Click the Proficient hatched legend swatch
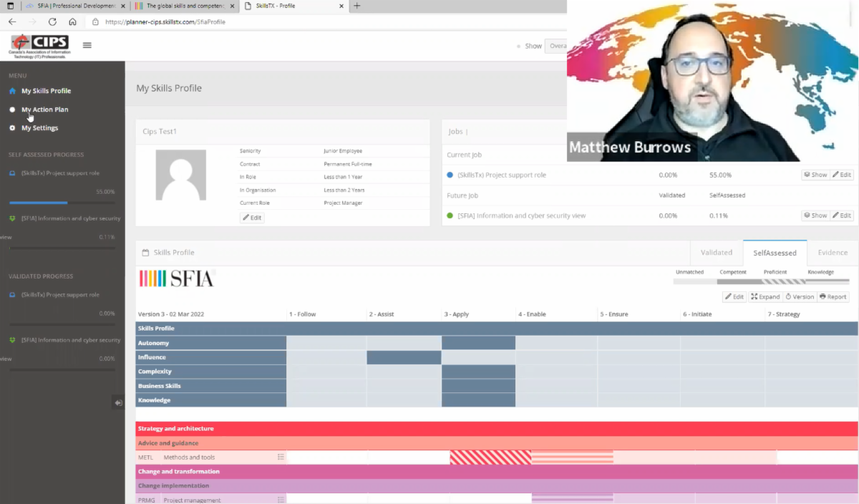This screenshot has height=504, width=859. [784, 281]
